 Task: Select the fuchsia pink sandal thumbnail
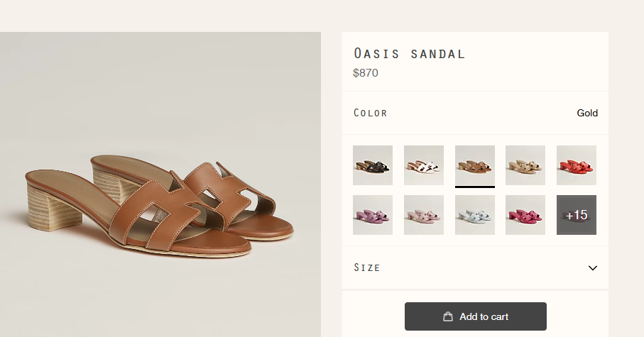[x=525, y=215]
